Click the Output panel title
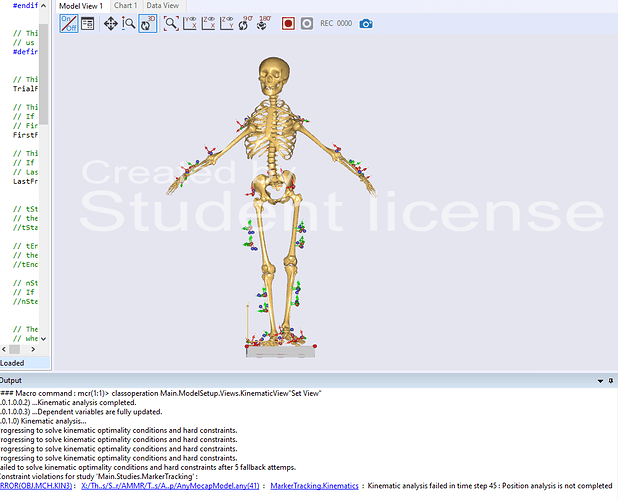 (11, 380)
